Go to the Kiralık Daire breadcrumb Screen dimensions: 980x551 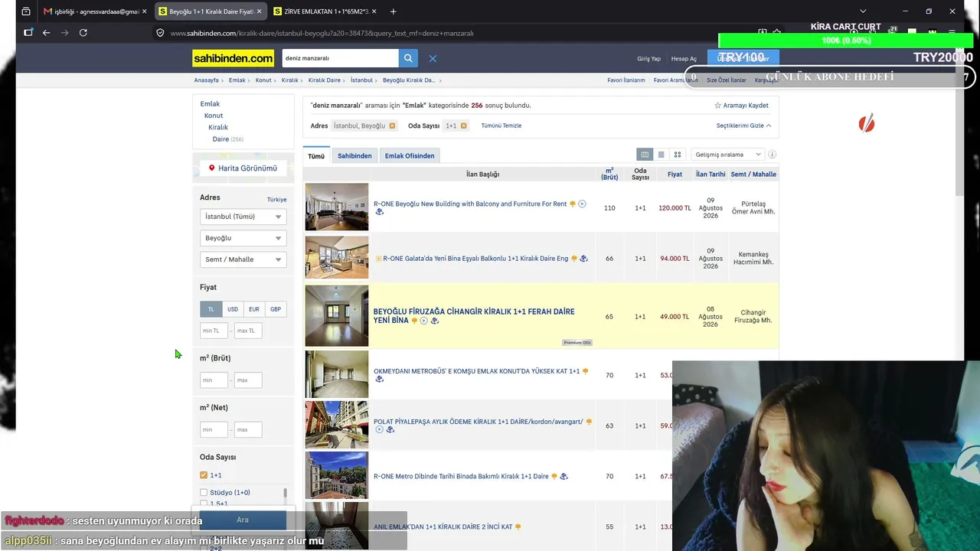click(x=325, y=80)
